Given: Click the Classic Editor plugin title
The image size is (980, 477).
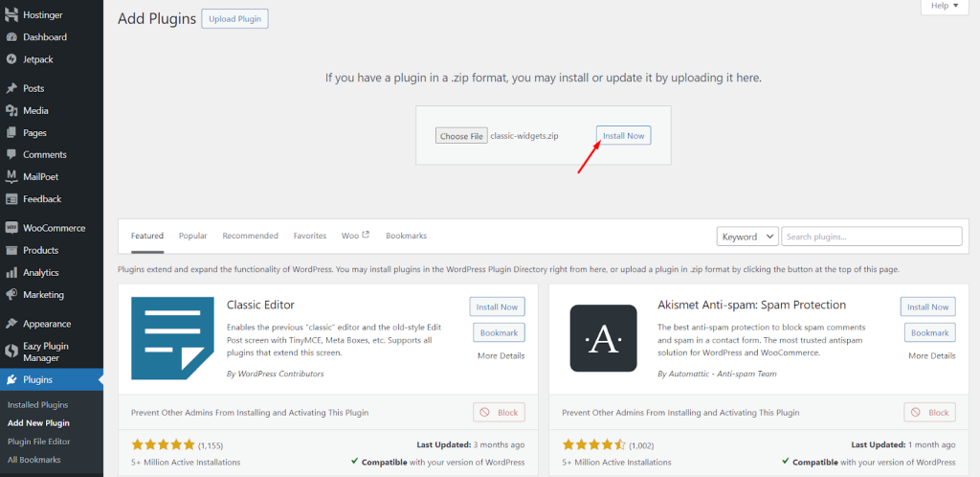Looking at the screenshot, I should point(260,306).
